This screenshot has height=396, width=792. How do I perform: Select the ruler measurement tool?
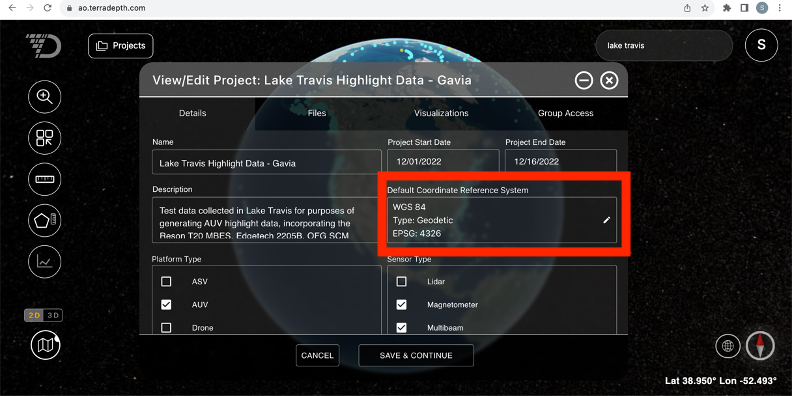pos(44,179)
